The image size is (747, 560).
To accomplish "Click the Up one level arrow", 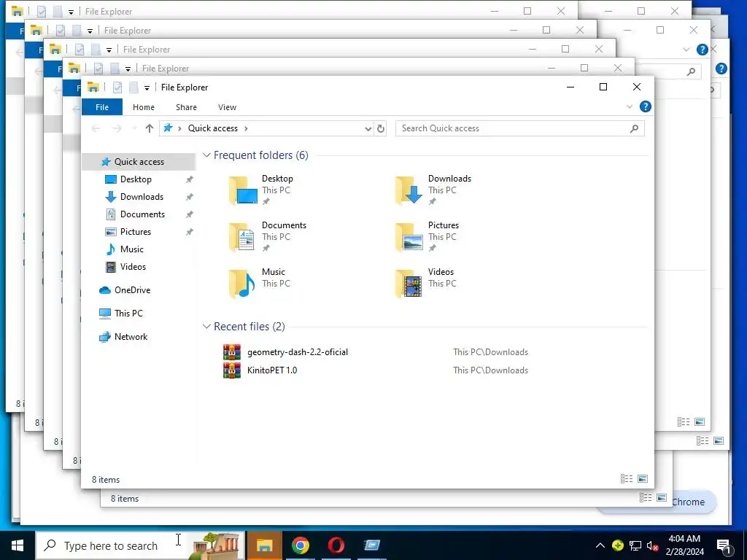I will pyautogui.click(x=149, y=128).
